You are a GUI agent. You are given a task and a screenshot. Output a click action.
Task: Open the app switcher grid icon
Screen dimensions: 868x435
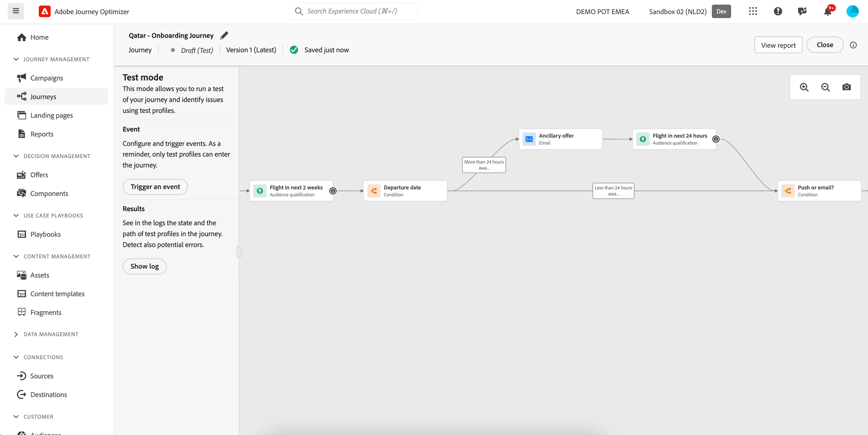[753, 11]
